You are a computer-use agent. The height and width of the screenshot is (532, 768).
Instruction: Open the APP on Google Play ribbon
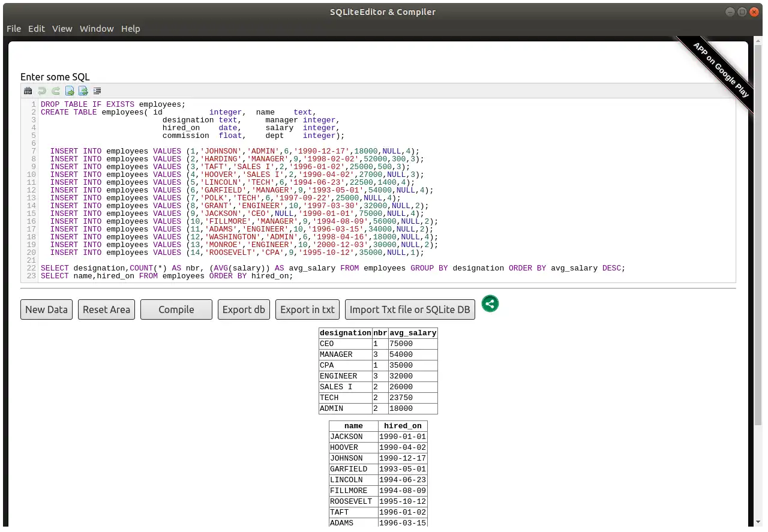pos(720,69)
